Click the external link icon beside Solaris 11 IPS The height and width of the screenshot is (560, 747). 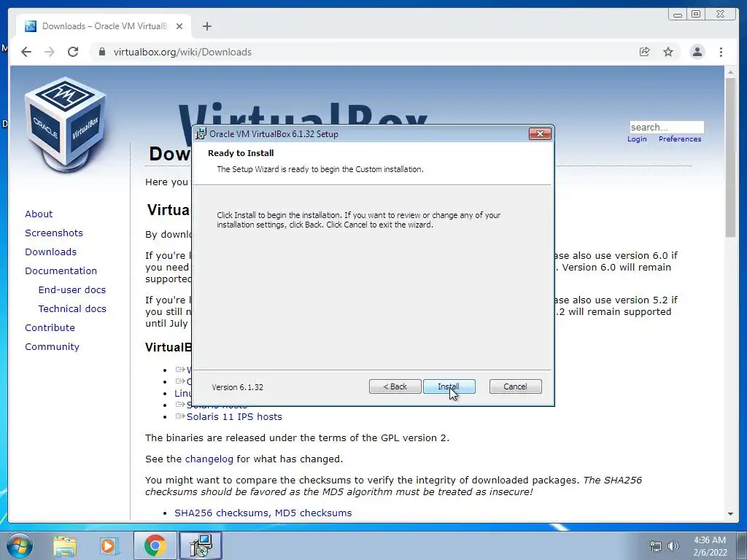(x=180, y=416)
